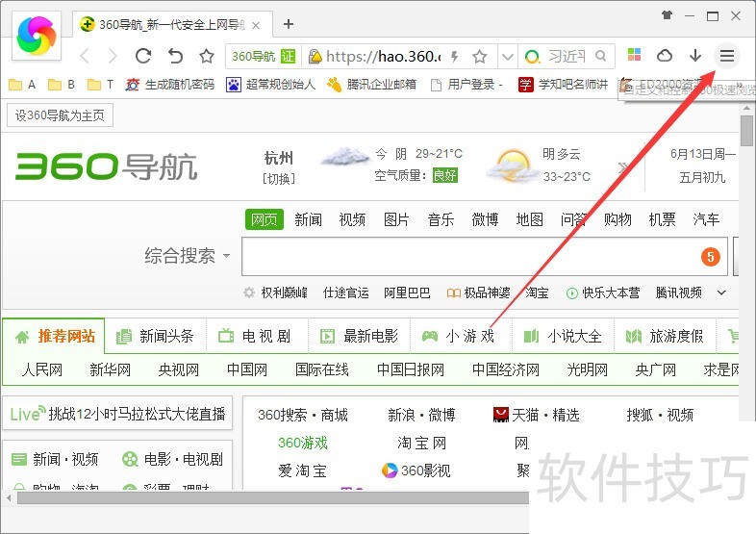Open 电影·电视剧 sidebar category

pos(172,459)
